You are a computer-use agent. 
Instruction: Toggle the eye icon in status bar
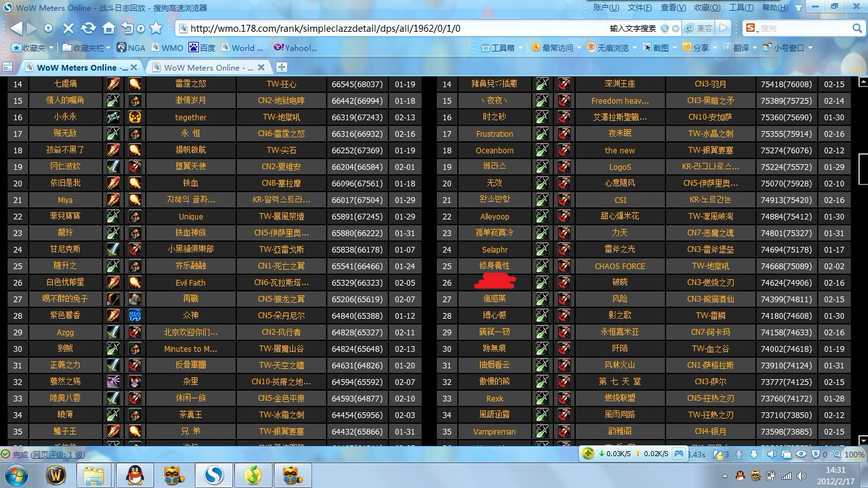pyautogui.click(x=801, y=454)
